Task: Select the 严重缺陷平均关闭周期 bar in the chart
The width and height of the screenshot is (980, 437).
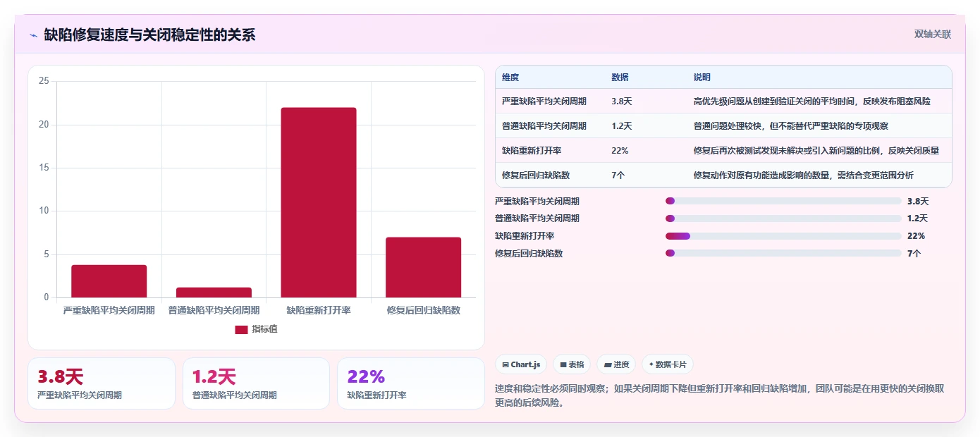Action: click(109, 281)
